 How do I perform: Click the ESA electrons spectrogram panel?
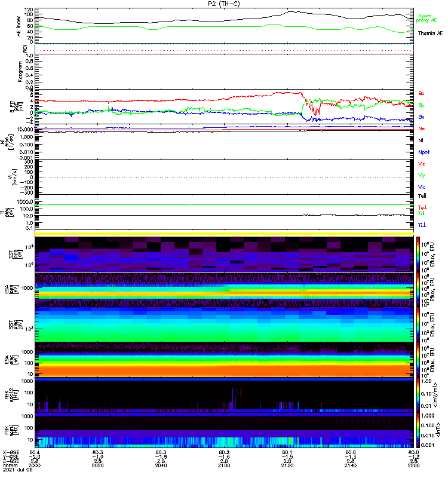(224, 360)
